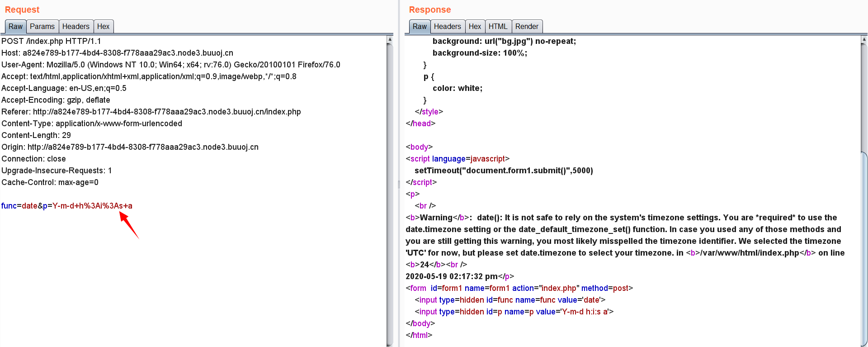868x347 pixels.
Task: Click the Response pane scrollbar thumb
Action: pyautogui.click(x=863, y=249)
